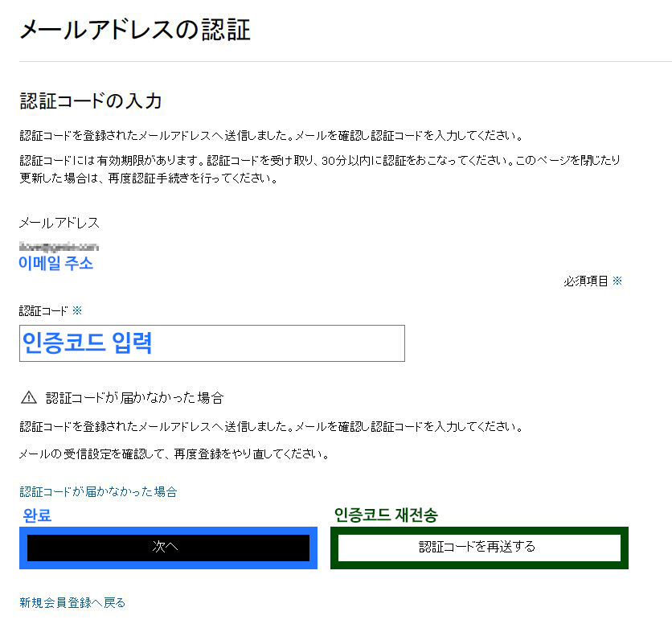Click the blue 완료 annotation label
The width and height of the screenshot is (672, 628).
pos(38,515)
